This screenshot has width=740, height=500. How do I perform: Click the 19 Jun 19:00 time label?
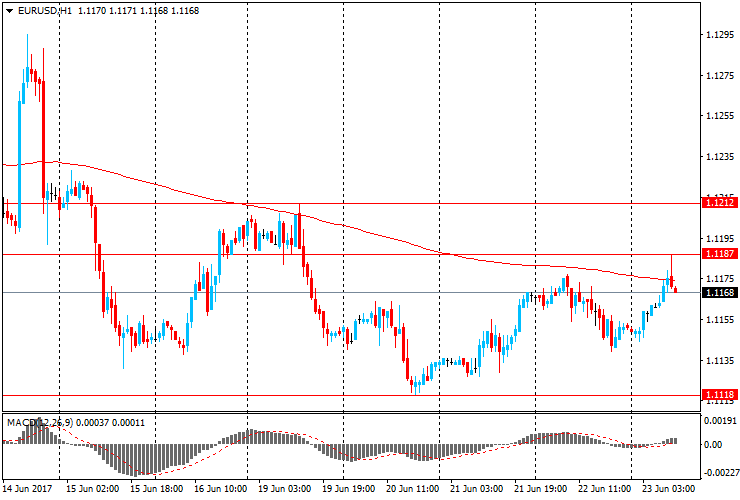(349, 488)
